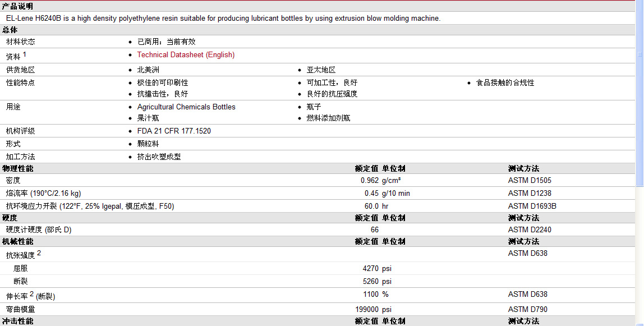
Task: Select FDA 21 CFR 177.1520 text
Action: pos(174,131)
